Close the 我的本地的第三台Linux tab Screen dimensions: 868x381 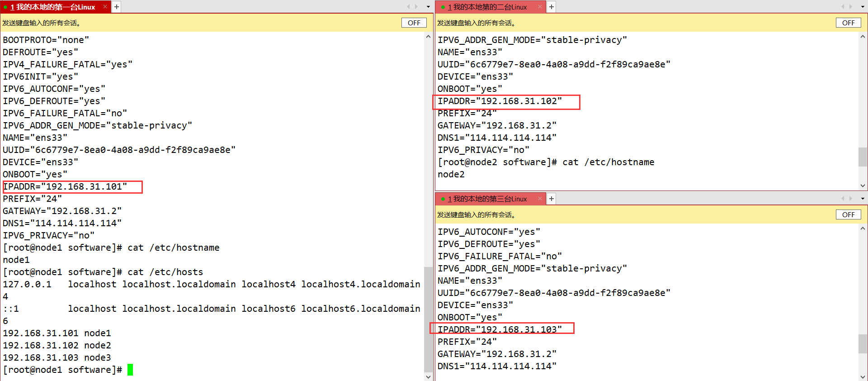tap(540, 199)
